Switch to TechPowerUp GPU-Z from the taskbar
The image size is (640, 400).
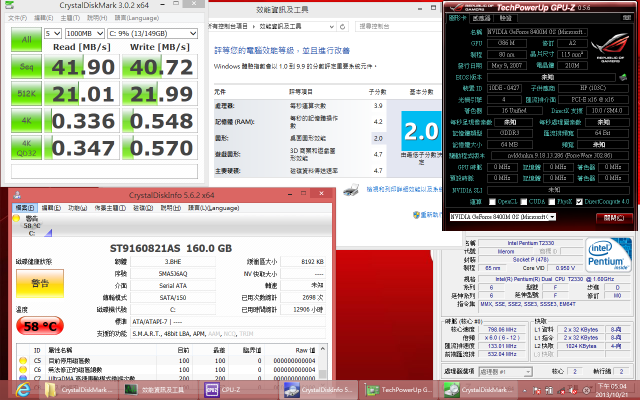pos(399,390)
